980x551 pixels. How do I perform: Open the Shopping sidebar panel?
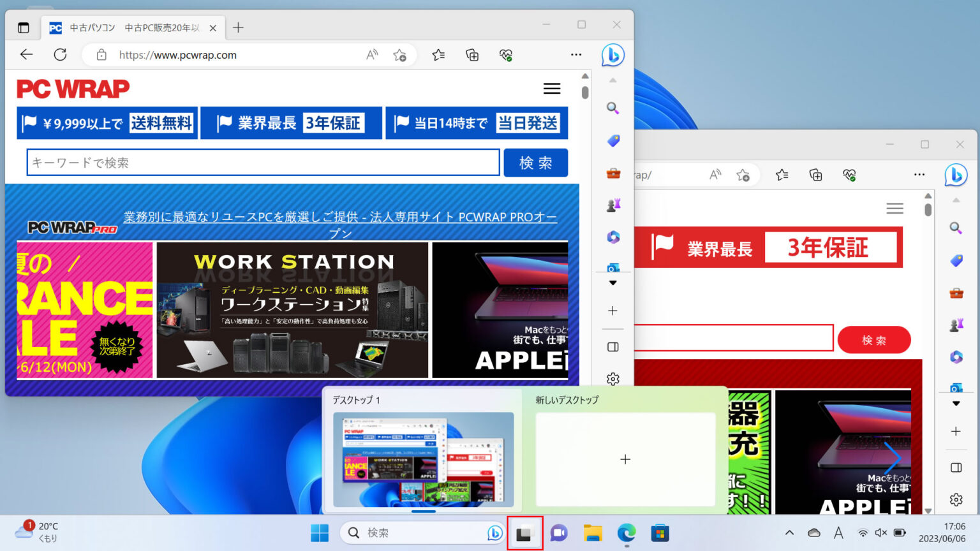pos(613,141)
